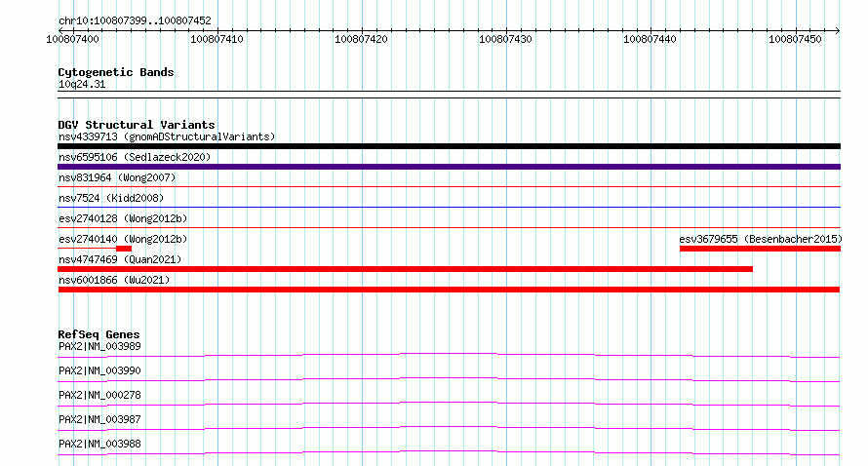Open variant nsv831964 (Wong2007) label
Viewport: 868px width, 466px height.
tap(117, 177)
